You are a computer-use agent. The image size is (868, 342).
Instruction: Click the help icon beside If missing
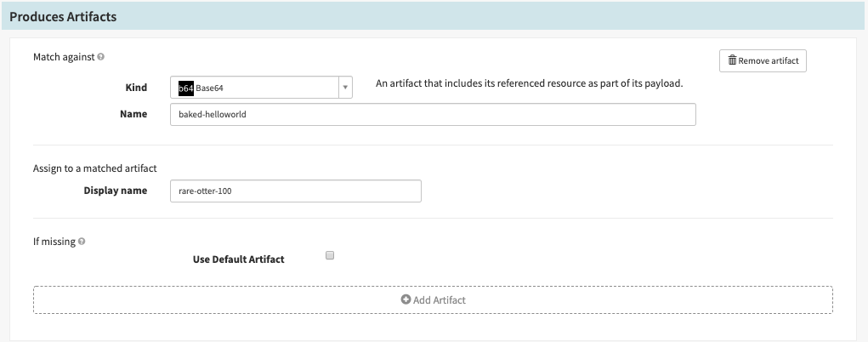point(82,242)
